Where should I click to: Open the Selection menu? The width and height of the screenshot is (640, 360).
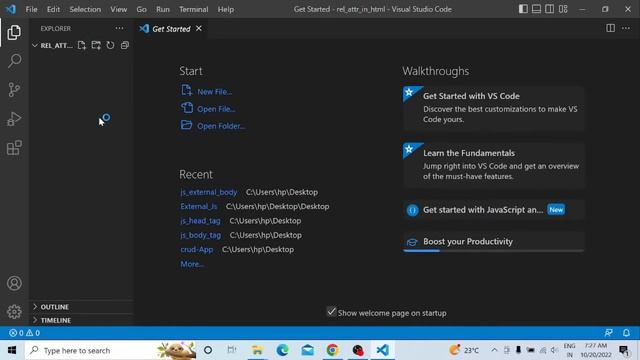(x=85, y=9)
